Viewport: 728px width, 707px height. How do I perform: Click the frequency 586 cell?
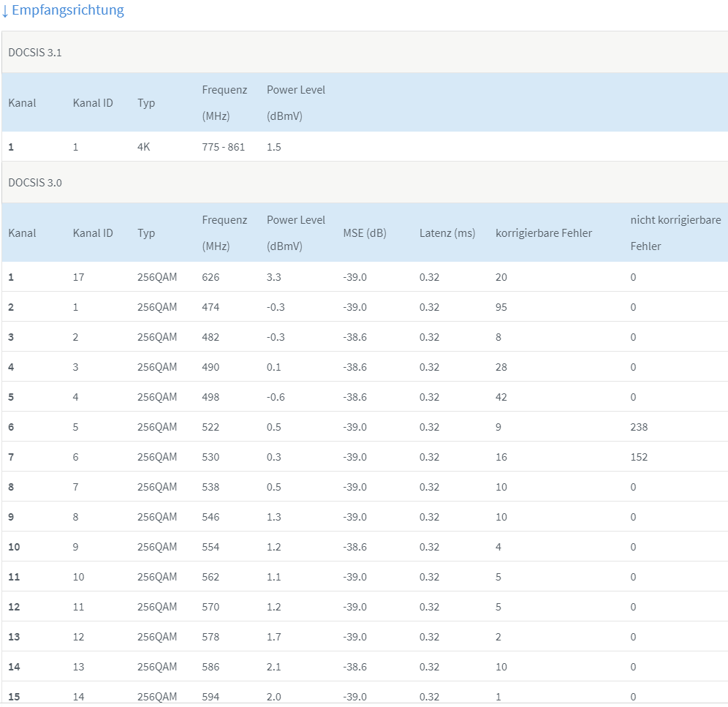click(x=211, y=667)
